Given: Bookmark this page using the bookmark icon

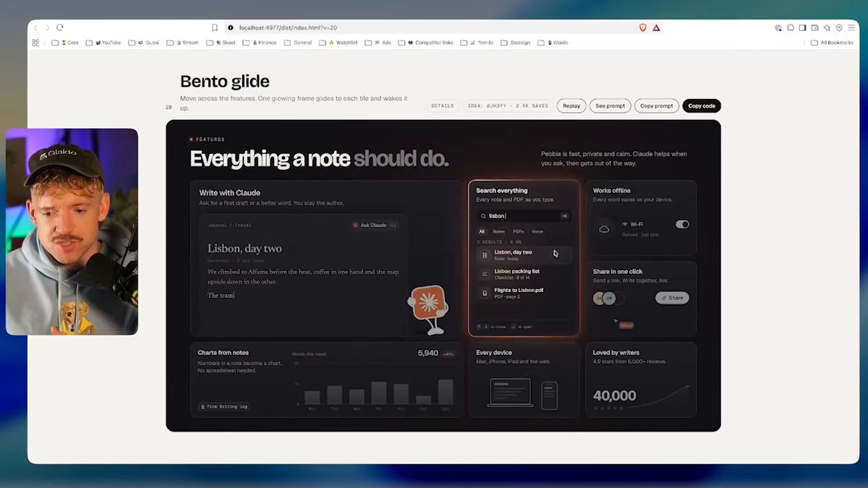Looking at the screenshot, I should click(215, 27).
